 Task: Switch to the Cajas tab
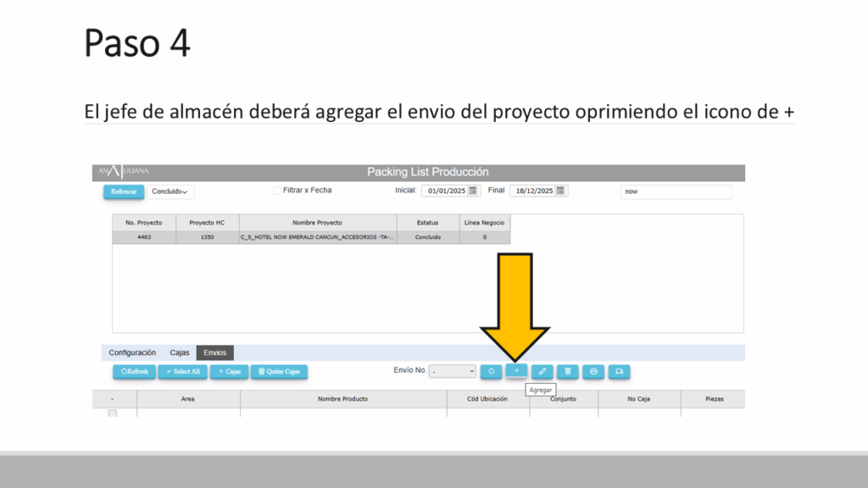click(180, 352)
